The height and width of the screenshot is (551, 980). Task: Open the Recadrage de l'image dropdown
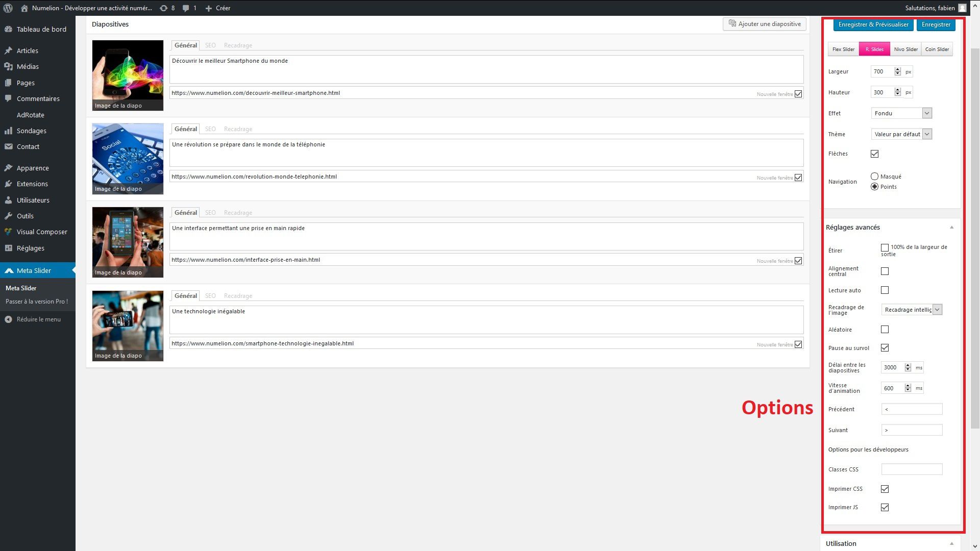[x=912, y=310]
